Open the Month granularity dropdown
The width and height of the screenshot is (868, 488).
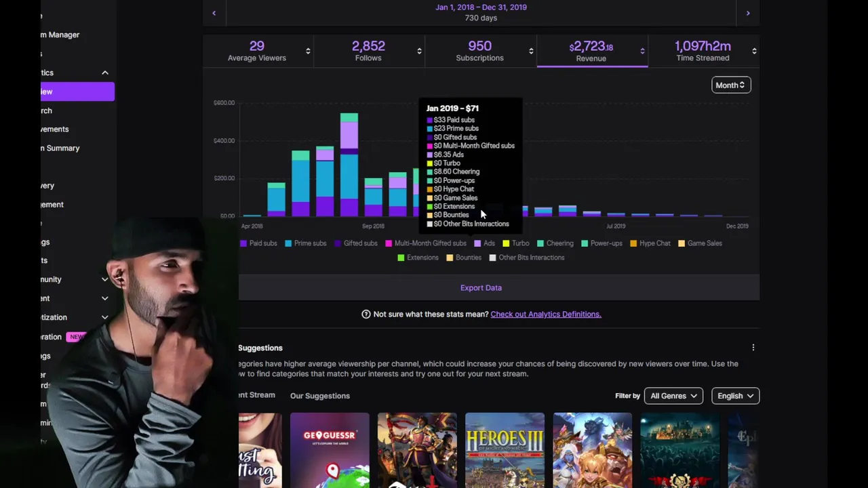[730, 85]
